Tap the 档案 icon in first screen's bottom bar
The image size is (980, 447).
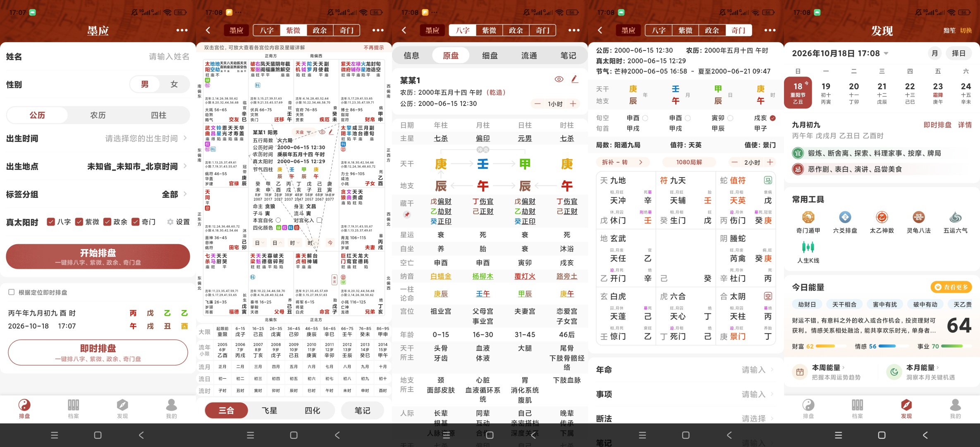click(74, 405)
